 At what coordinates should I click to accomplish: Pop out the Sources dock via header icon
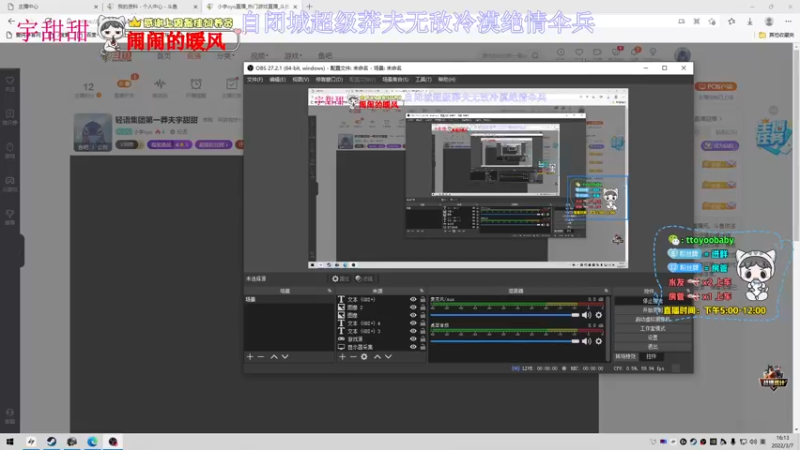pyautogui.click(x=421, y=291)
